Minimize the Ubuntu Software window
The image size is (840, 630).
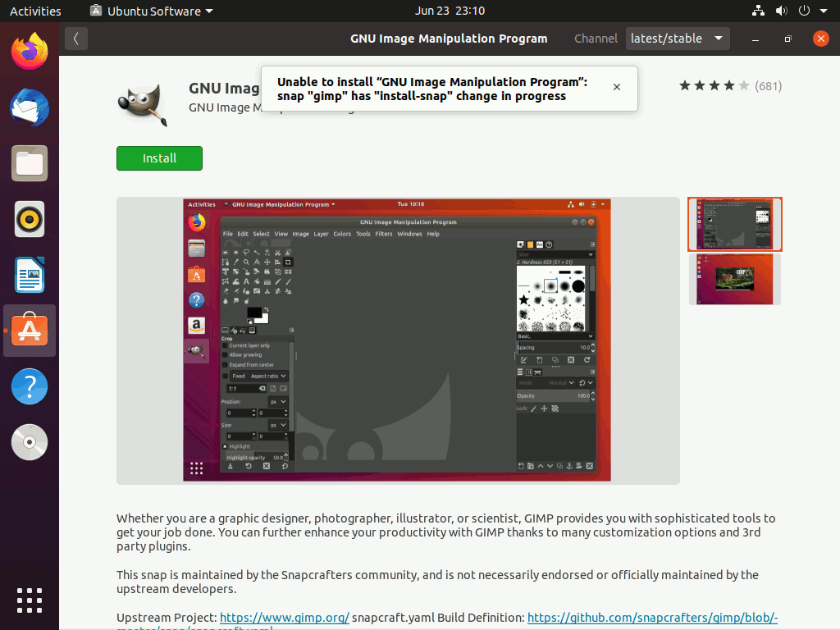tap(756, 39)
